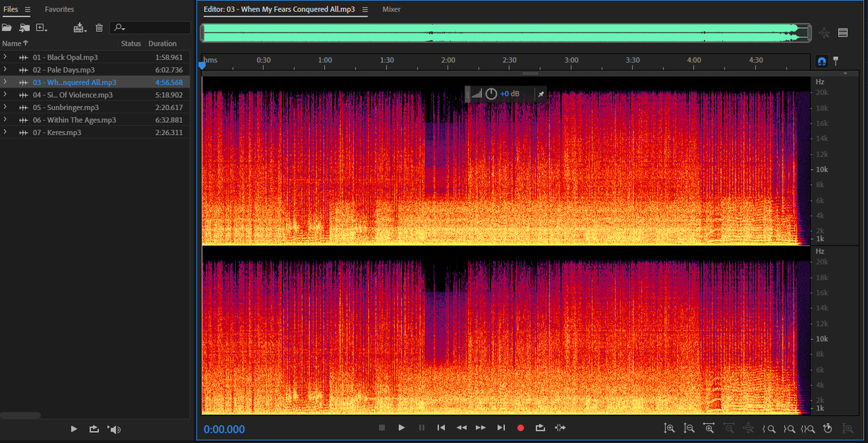The height and width of the screenshot is (443, 868).
Task: Expand 02 - Pale Days.mp3 row
Action: pos(5,69)
